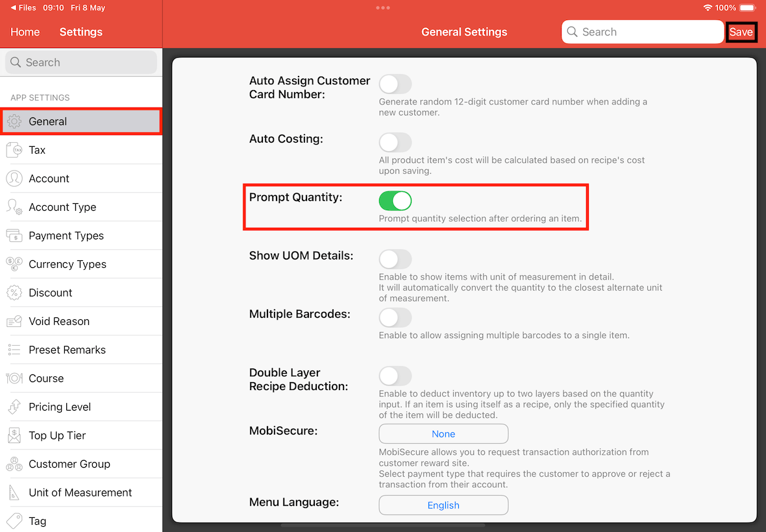Open the MobiSecure None selector

(443, 434)
